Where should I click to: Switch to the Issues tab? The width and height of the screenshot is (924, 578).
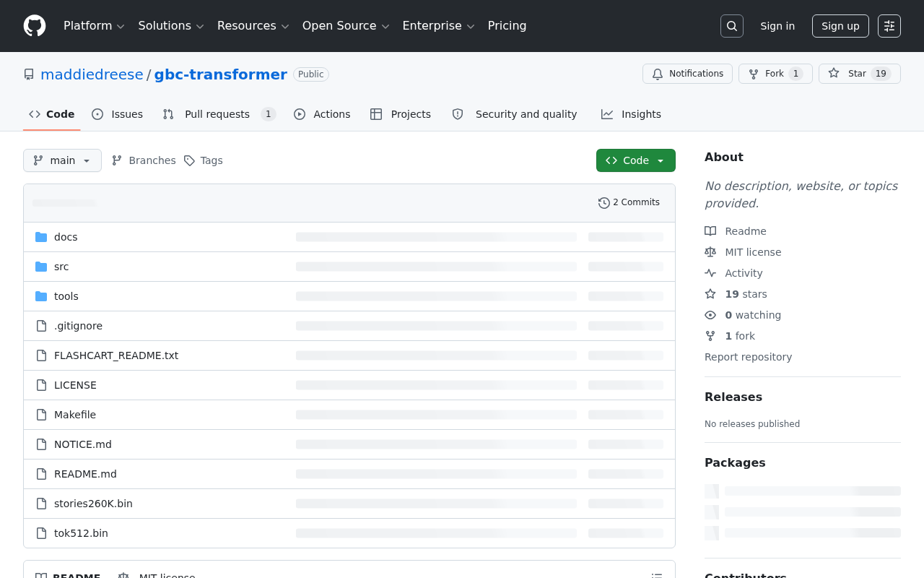coord(118,114)
